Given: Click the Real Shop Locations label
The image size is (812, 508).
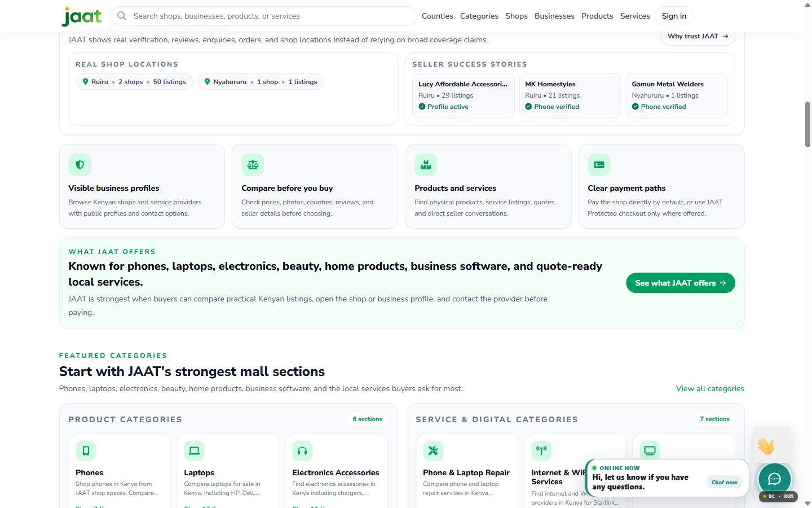Looking at the screenshot, I should click(127, 64).
